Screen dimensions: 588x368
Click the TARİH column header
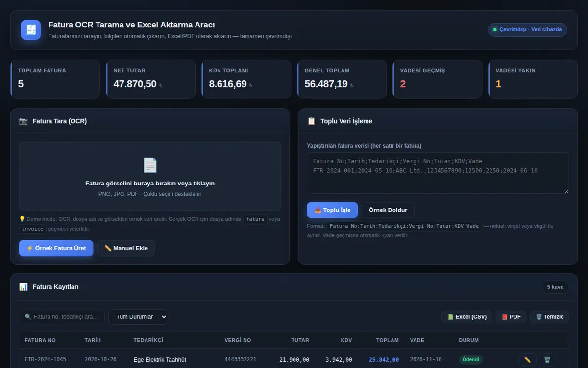(93, 340)
